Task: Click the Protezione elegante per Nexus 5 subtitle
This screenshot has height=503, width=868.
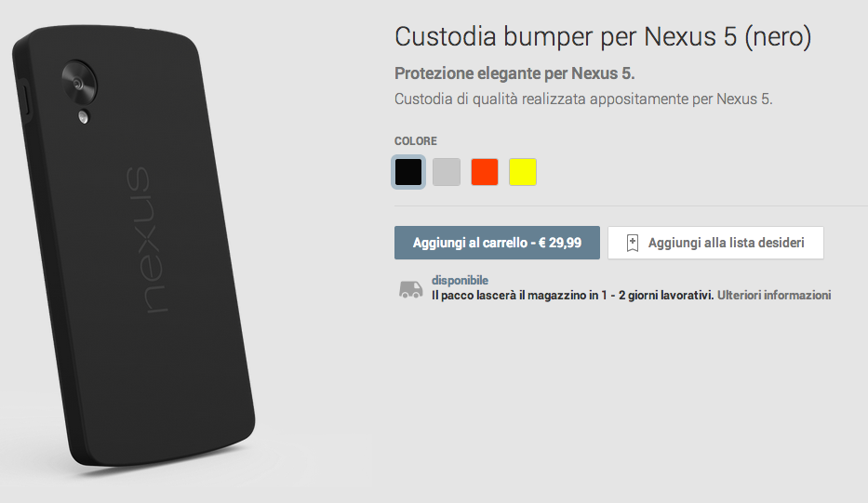Action: click(x=514, y=73)
